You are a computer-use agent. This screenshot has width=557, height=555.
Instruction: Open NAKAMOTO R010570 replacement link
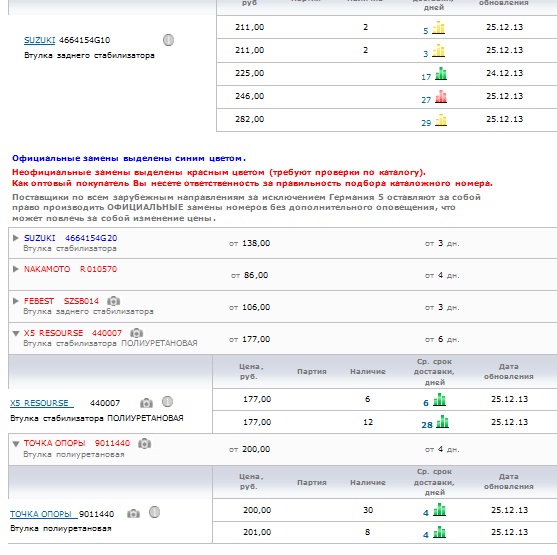pos(70,269)
